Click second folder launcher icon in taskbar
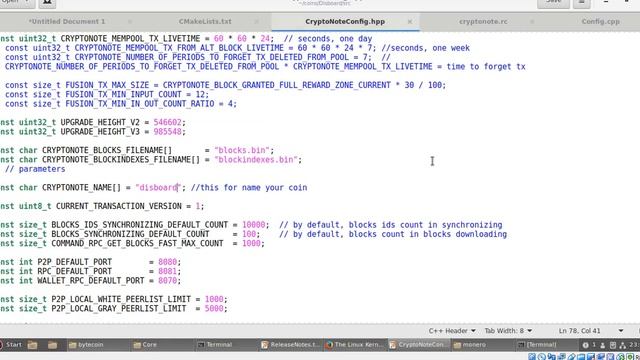 click(52, 345)
